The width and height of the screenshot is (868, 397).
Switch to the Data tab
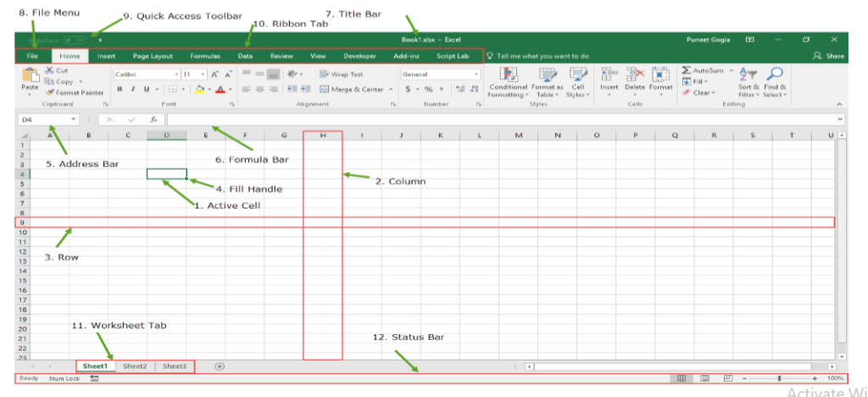(245, 56)
